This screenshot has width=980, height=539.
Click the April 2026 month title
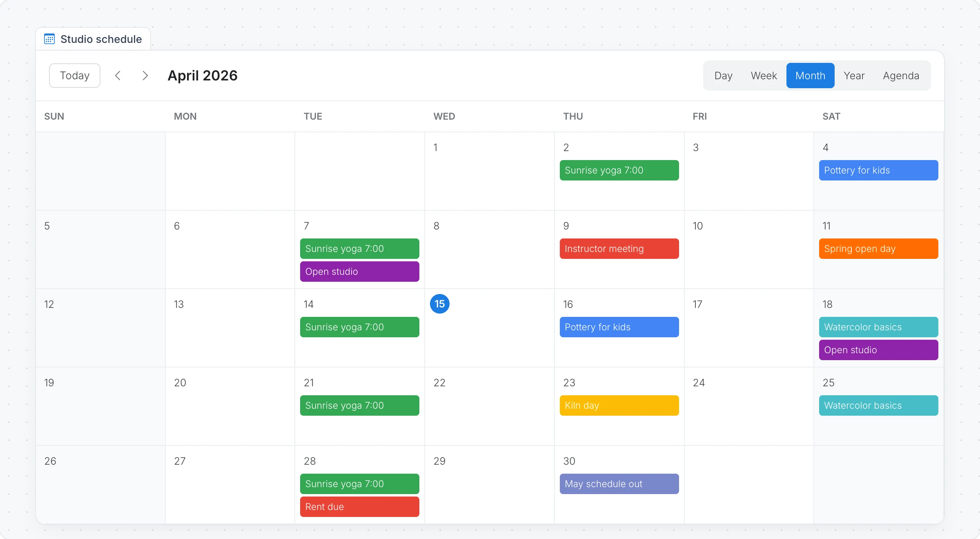(x=203, y=76)
